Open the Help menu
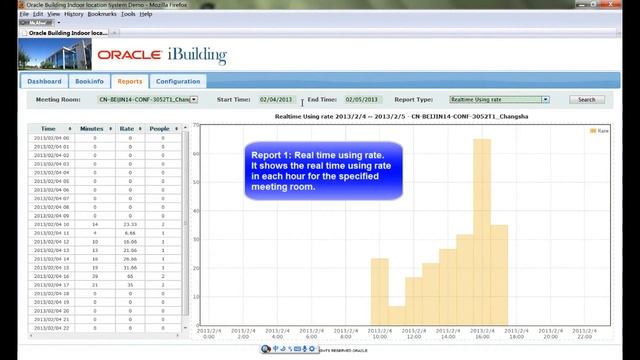The width and height of the screenshot is (640, 360). pos(146,14)
